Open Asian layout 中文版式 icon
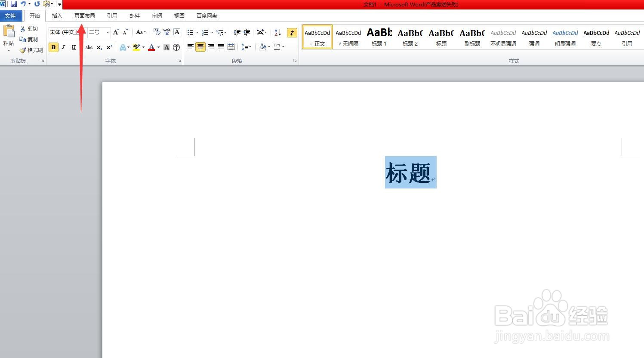Viewport: 644px width, 358px height. click(261, 32)
